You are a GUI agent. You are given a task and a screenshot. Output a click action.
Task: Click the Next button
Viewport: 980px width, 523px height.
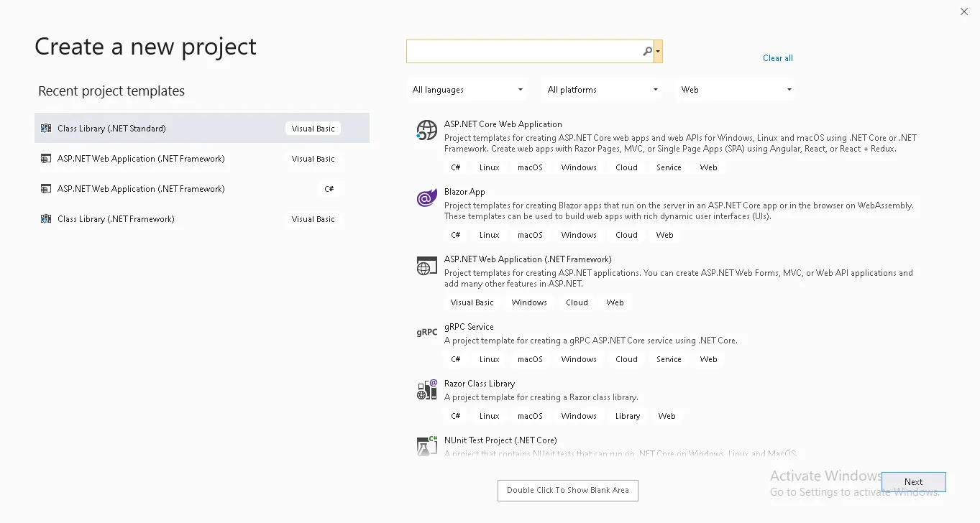point(914,482)
